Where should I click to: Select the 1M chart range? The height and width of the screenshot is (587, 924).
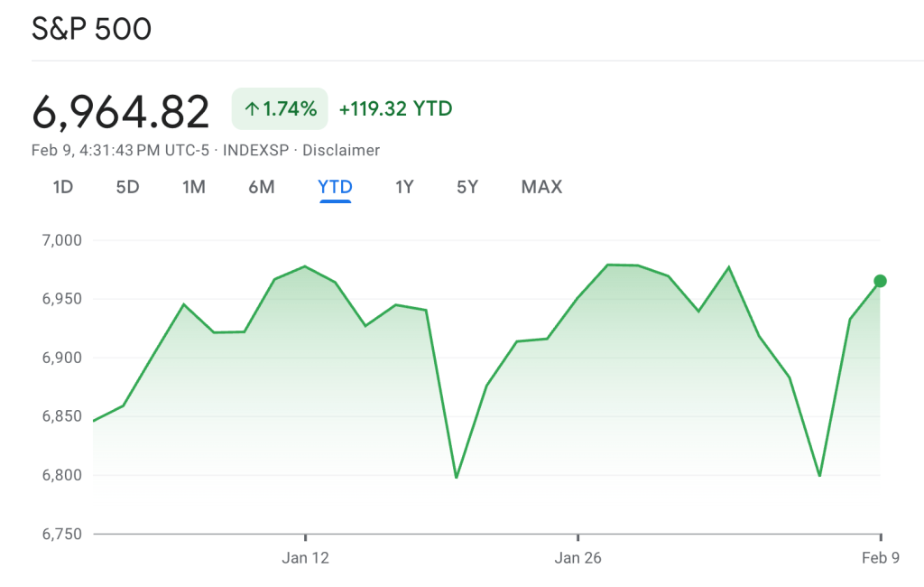pyautogui.click(x=193, y=187)
